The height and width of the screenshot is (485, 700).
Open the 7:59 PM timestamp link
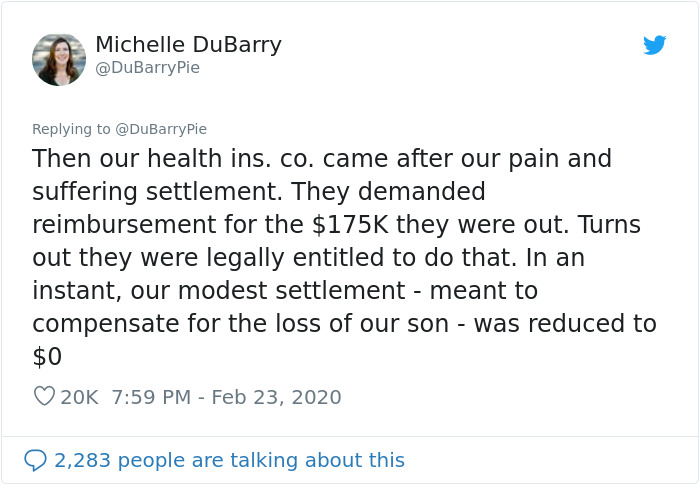(150, 397)
